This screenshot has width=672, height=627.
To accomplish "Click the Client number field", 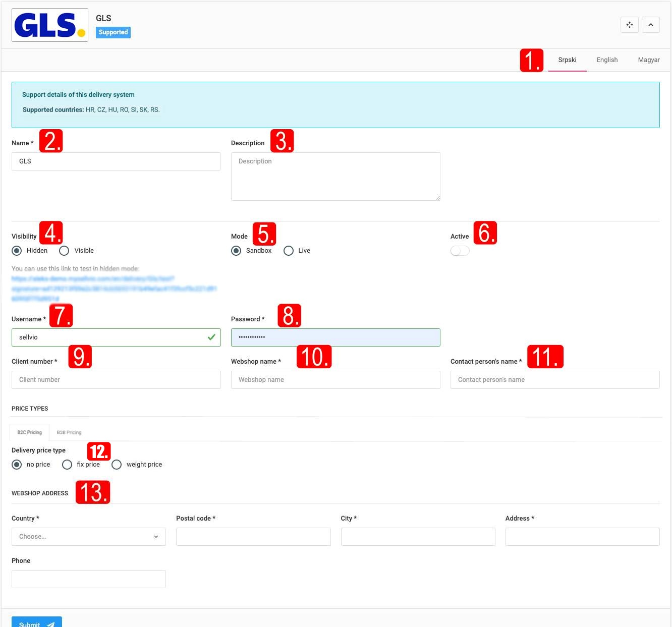I will click(116, 380).
